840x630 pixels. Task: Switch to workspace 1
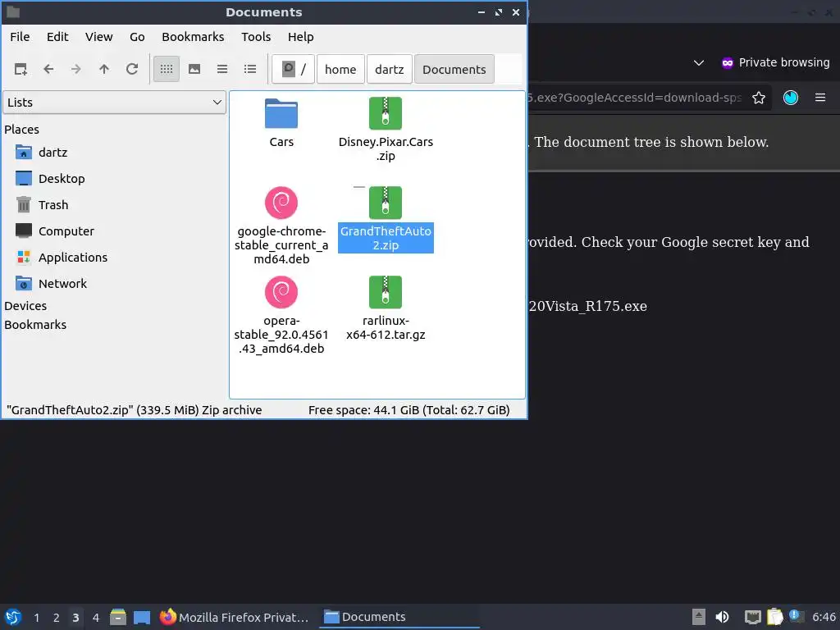point(36,617)
